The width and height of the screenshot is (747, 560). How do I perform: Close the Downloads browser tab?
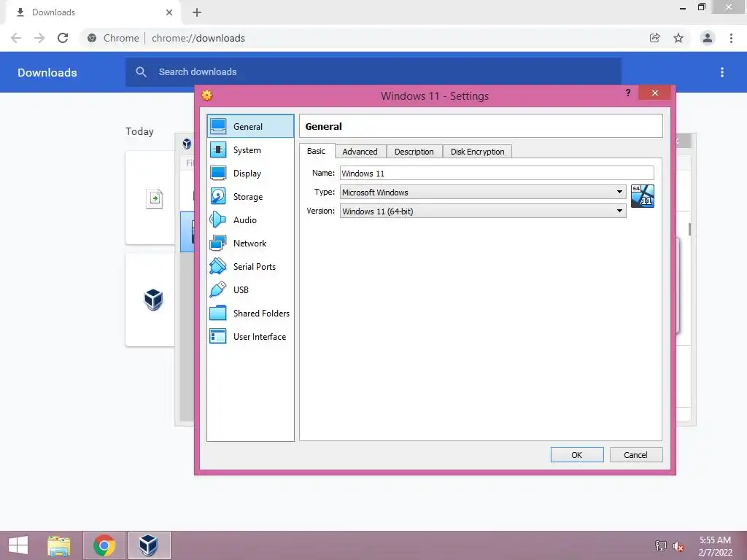tap(169, 12)
